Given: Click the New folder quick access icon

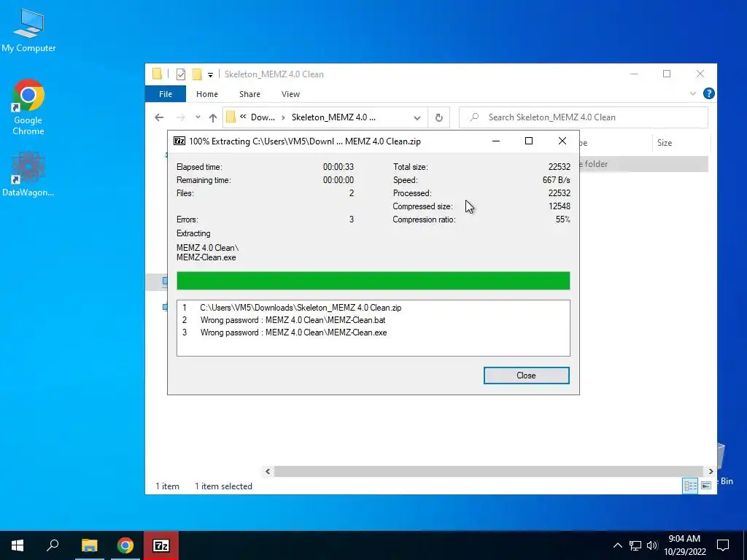Looking at the screenshot, I should (197, 74).
